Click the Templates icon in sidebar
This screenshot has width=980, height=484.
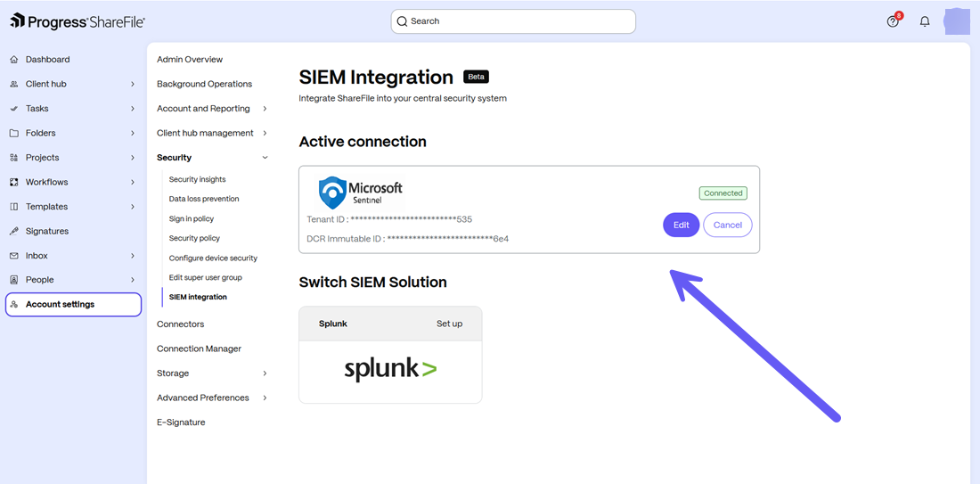coord(13,207)
